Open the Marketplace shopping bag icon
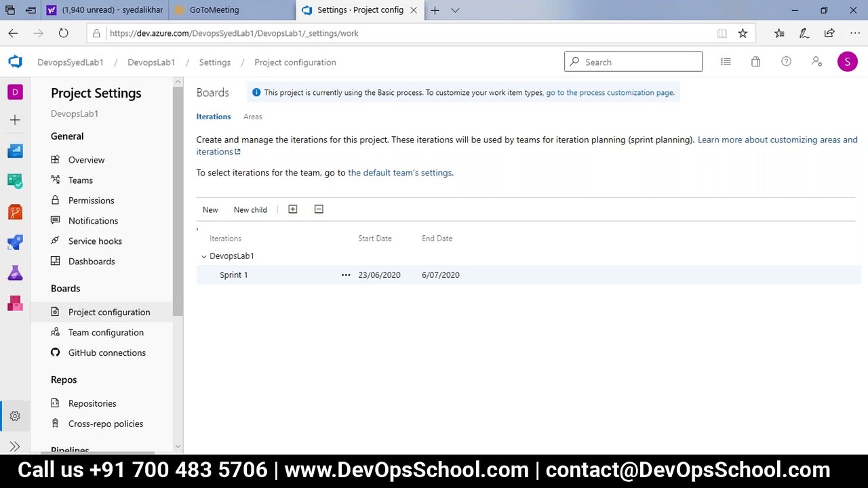 click(x=755, y=62)
